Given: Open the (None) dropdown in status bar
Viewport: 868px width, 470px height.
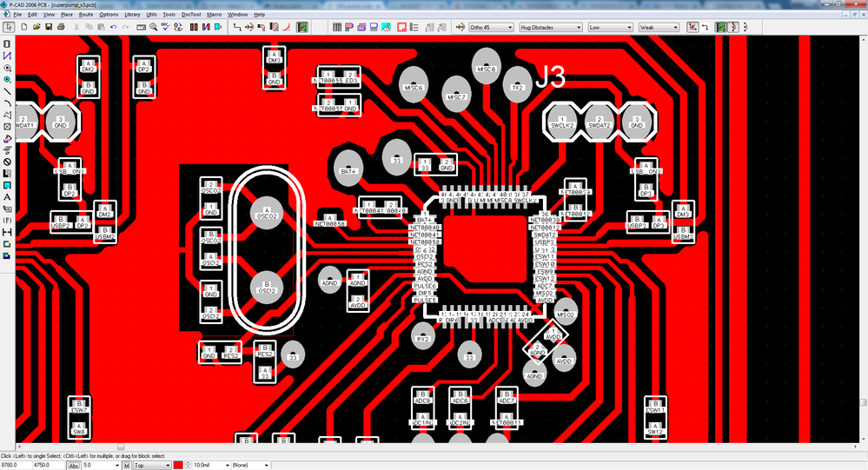Looking at the screenshot, I should coord(251,466).
